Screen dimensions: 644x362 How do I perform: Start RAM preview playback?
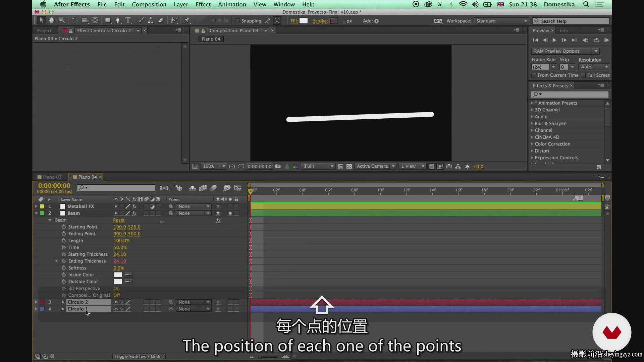point(606,40)
